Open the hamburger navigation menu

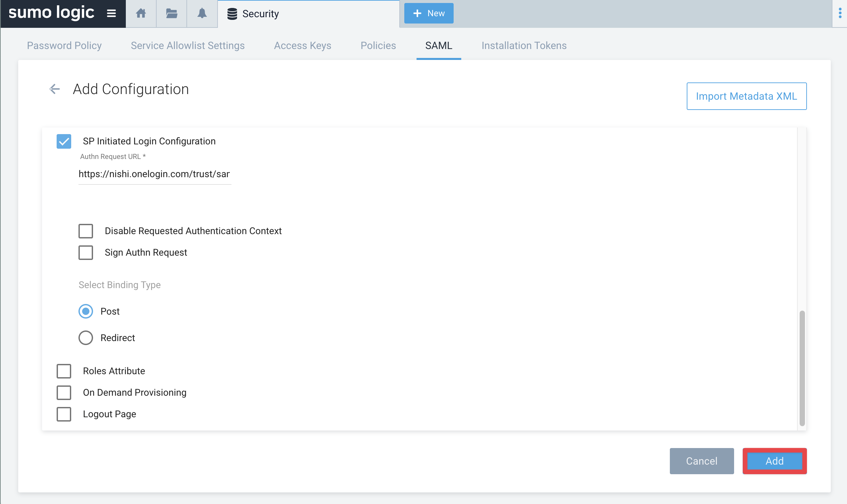[111, 14]
